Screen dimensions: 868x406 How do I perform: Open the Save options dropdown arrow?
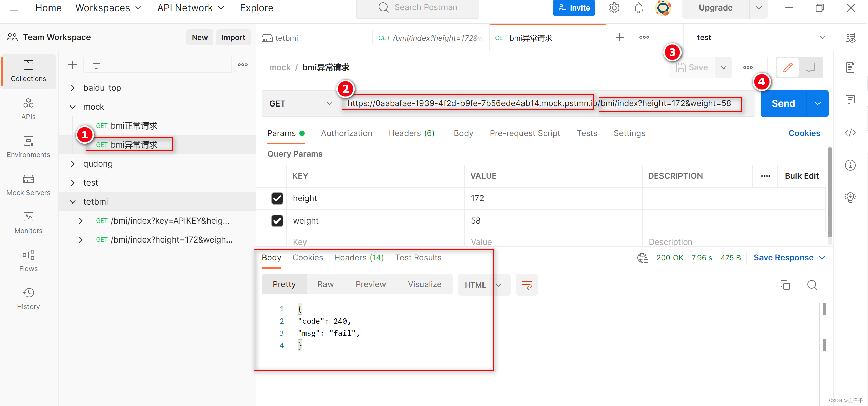point(723,67)
